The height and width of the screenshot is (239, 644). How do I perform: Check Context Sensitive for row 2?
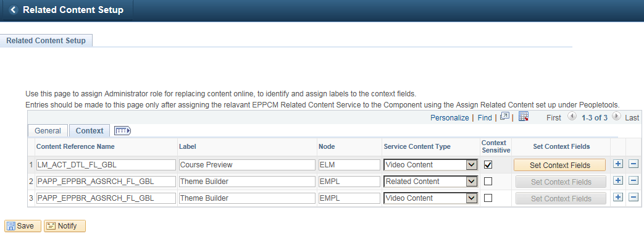pyautogui.click(x=488, y=182)
